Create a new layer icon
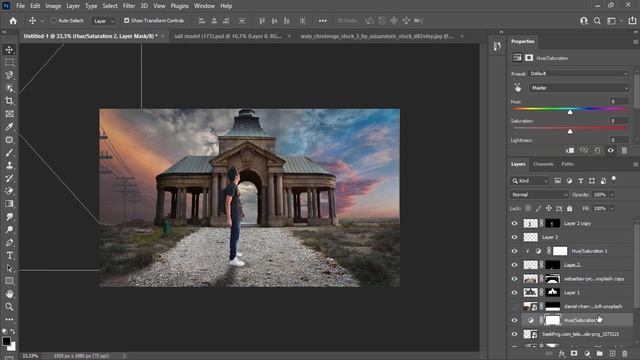640x360 pixels. click(612, 353)
